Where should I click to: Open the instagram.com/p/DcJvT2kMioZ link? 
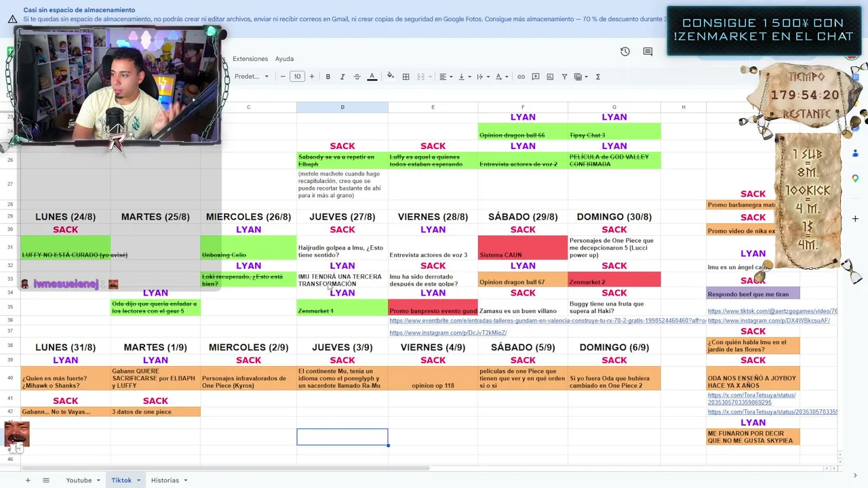pos(448,333)
